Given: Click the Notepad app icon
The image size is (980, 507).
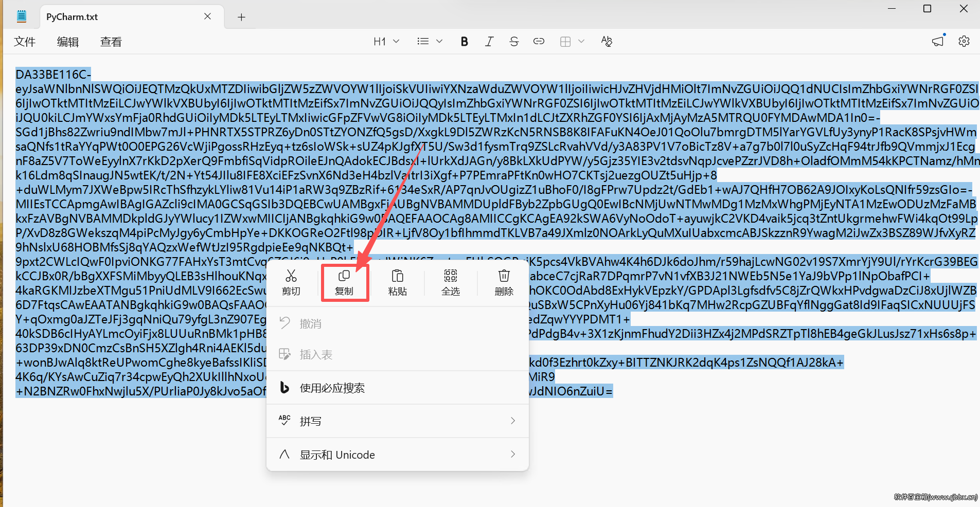Looking at the screenshot, I should (x=22, y=16).
